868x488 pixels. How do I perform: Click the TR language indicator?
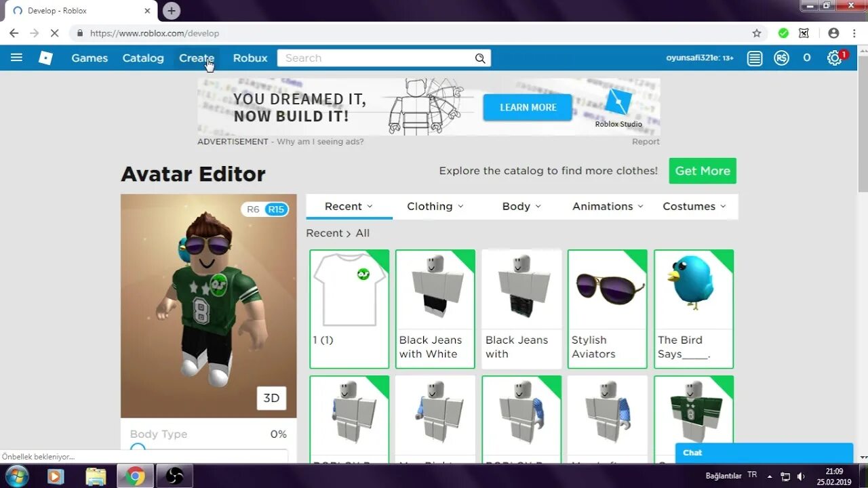(x=752, y=475)
